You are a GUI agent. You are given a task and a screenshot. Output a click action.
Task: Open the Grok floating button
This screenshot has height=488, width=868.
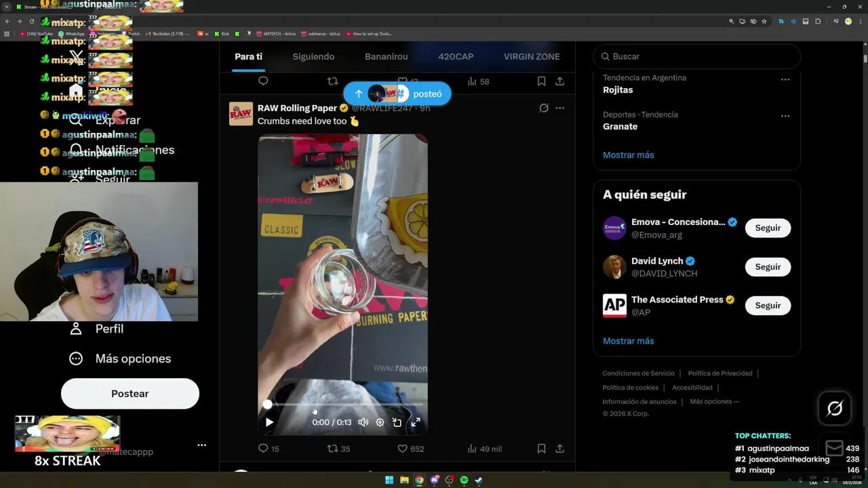835,408
